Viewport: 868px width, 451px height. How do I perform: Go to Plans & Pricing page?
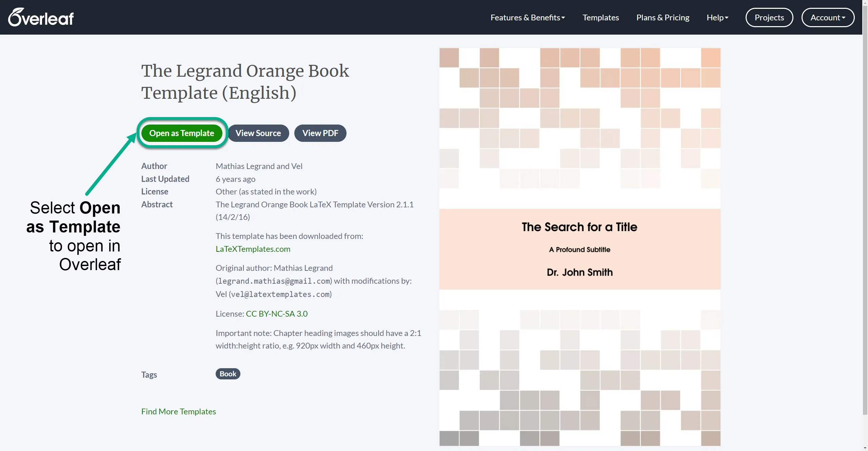click(663, 17)
